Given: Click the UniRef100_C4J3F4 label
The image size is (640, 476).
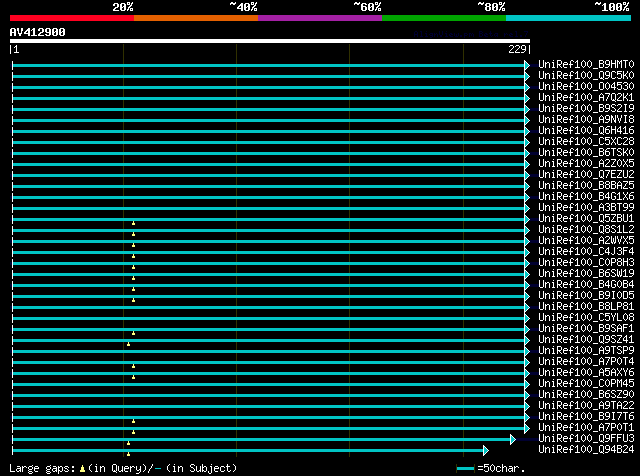Looking at the screenshot, I should 586,252.
